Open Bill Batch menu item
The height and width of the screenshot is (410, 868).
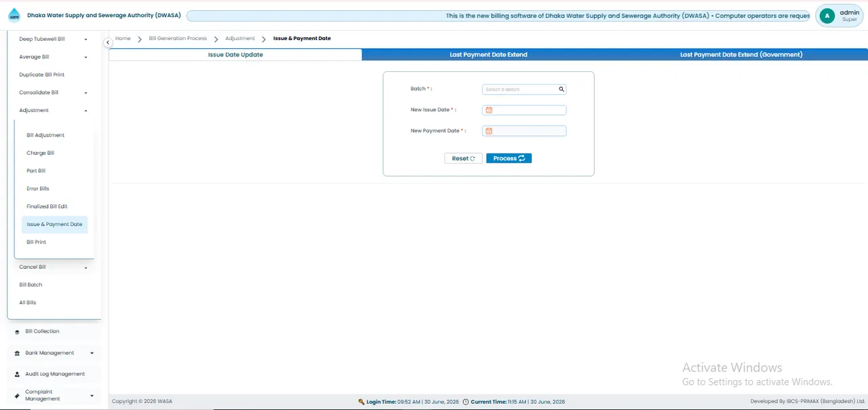tap(31, 285)
